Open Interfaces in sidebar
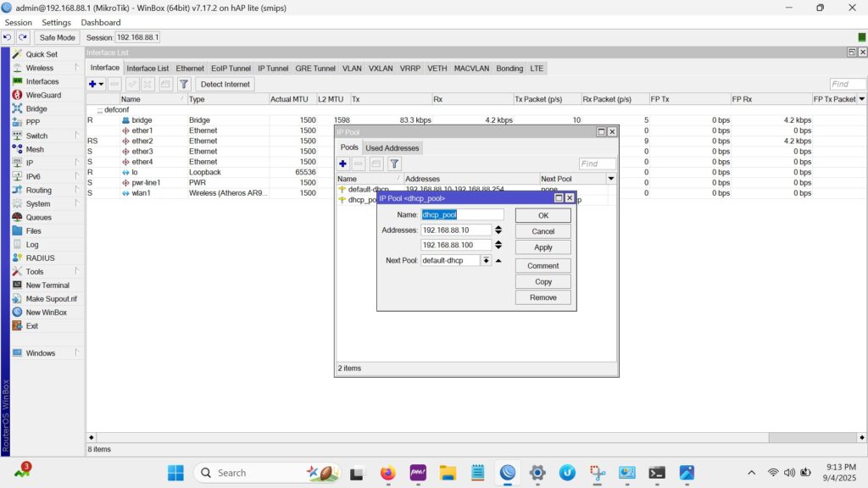868x488 pixels. pos(42,81)
